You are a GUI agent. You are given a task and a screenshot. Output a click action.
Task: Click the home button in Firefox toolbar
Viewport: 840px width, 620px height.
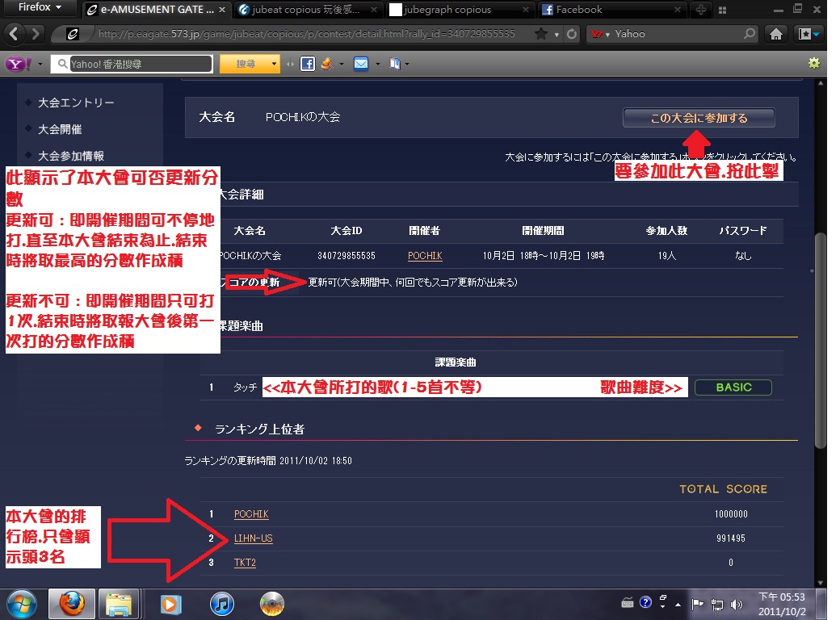775,35
